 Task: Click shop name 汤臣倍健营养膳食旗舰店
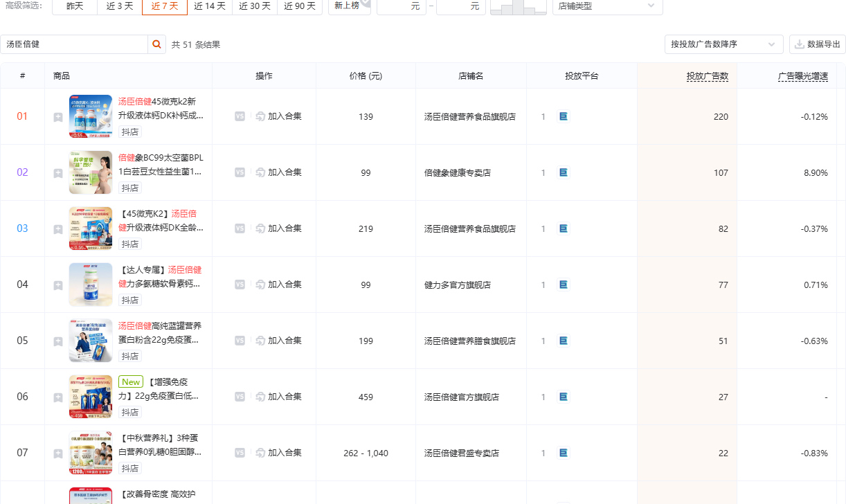(470, 341)
